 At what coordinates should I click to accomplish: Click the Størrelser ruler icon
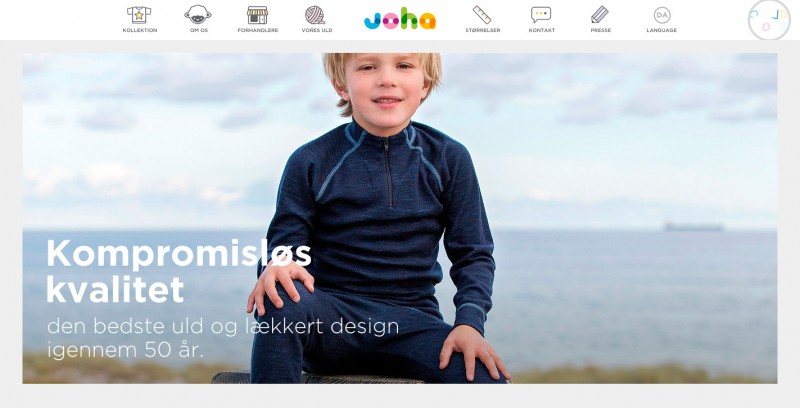click(x=482, y=15)
